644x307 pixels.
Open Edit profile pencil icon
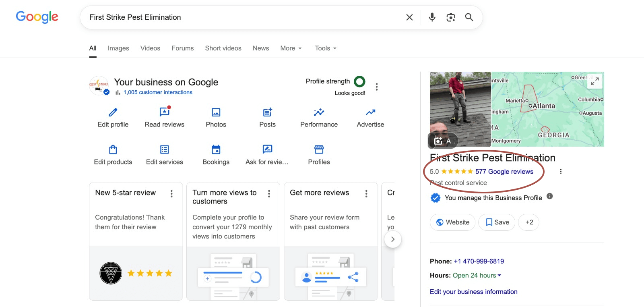pos(113,112)
